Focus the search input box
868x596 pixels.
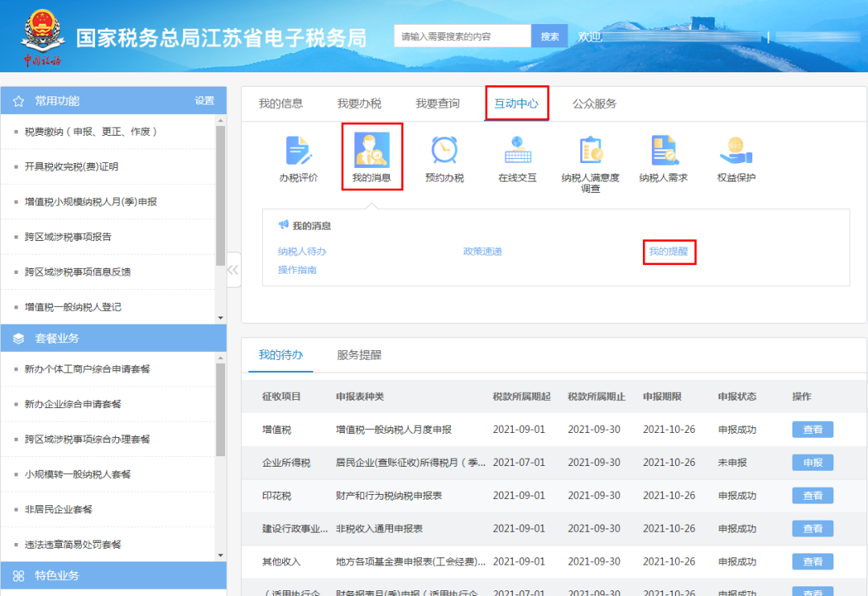tap(463, 36)
